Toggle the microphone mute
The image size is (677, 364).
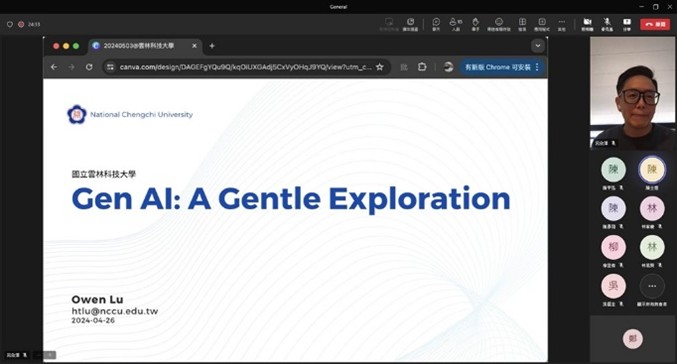607,24
